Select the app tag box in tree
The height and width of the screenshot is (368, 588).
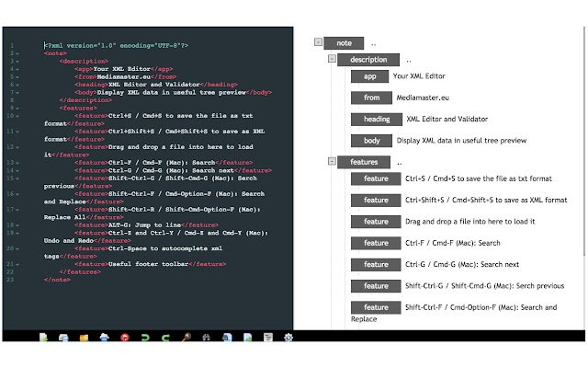[369, 76]
